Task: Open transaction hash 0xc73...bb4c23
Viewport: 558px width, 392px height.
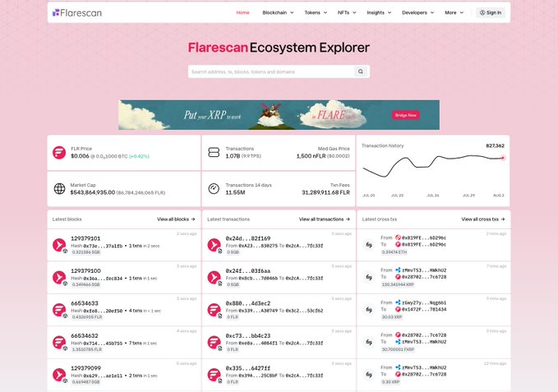Action: [248, 336]
